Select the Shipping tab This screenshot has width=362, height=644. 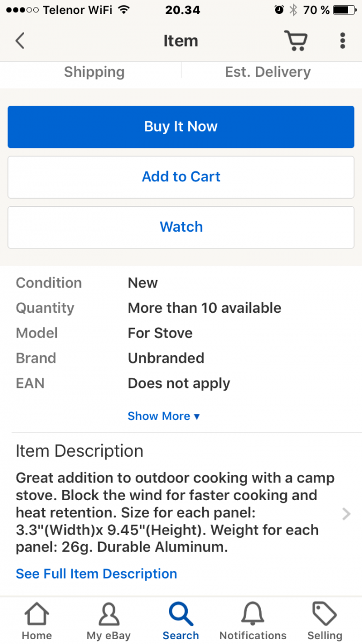94,72
